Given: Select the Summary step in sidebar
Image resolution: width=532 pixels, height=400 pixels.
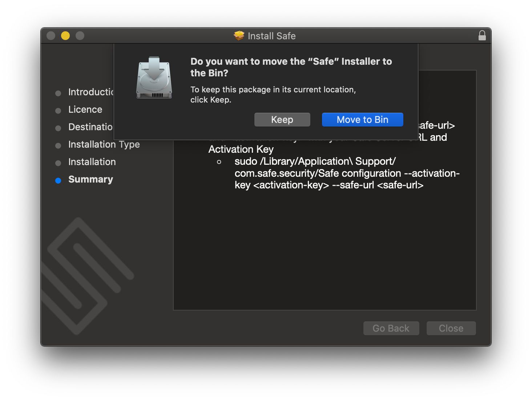Looking at the screenshot, I should (90, 179).
